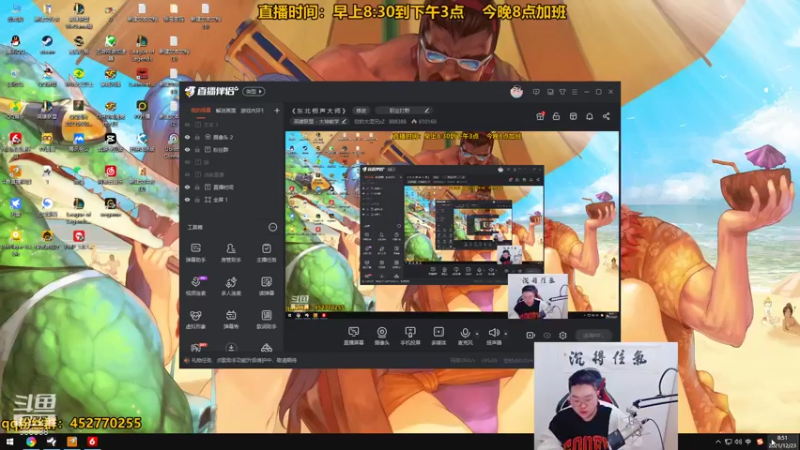The height and width of the screenshot is (450, 800).
Task: Switch to the 我的场景 scene tab
Action: click(x=201, y=110)
